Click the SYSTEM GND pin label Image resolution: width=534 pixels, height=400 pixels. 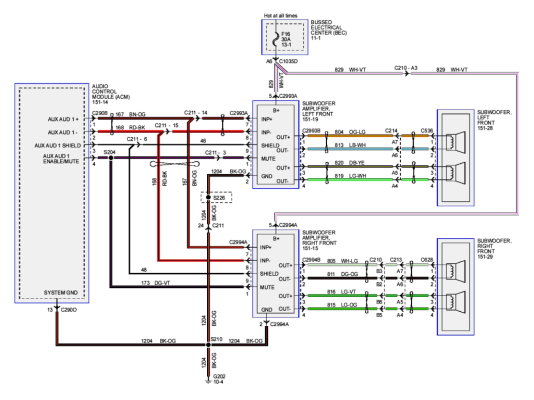[61, 292]
